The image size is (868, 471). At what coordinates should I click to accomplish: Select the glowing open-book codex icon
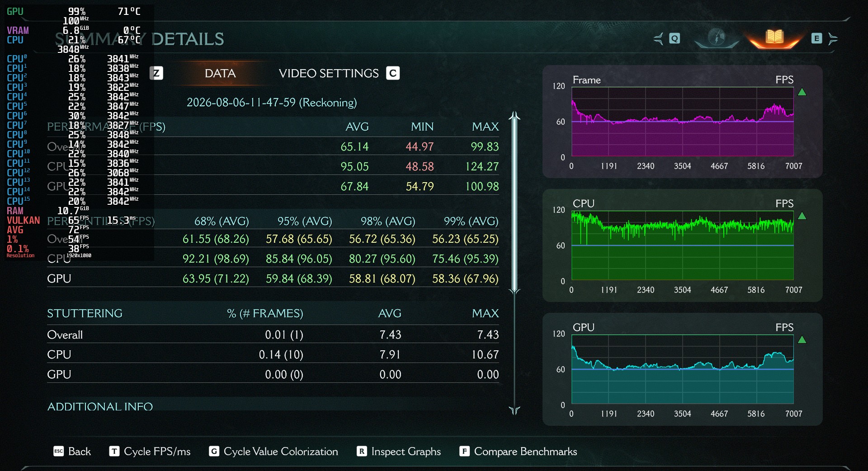click(x=774, y=37)
